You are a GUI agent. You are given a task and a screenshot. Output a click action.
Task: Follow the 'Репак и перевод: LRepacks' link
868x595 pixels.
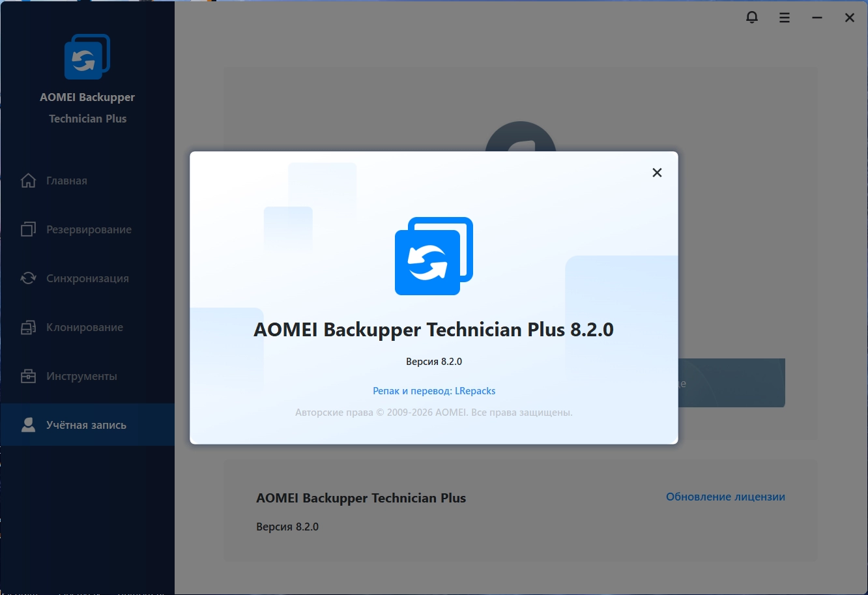tap(434, 391)
